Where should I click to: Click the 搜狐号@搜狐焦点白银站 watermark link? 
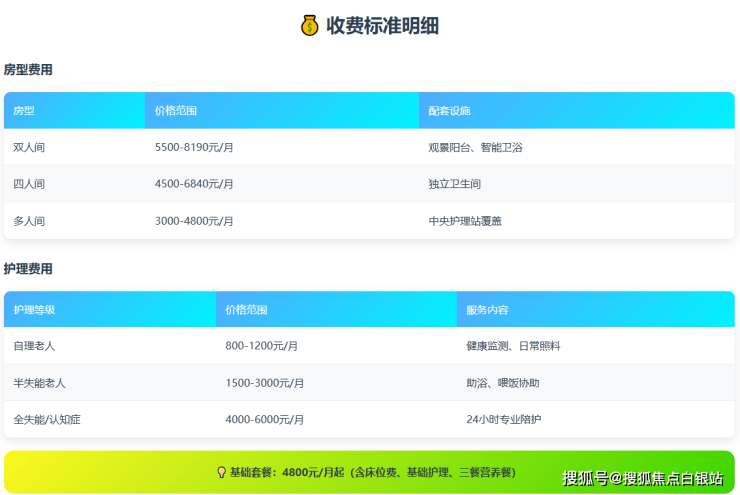click(x=641, y=477)
